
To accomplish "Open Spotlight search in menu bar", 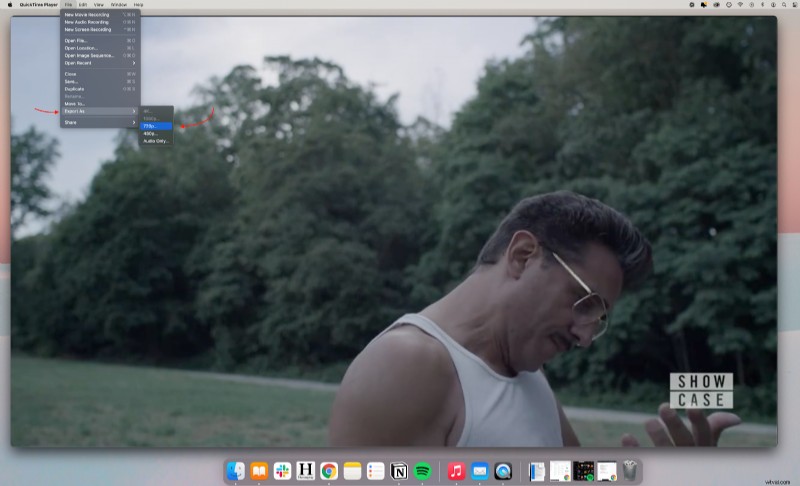I will [x=784, y=5].
